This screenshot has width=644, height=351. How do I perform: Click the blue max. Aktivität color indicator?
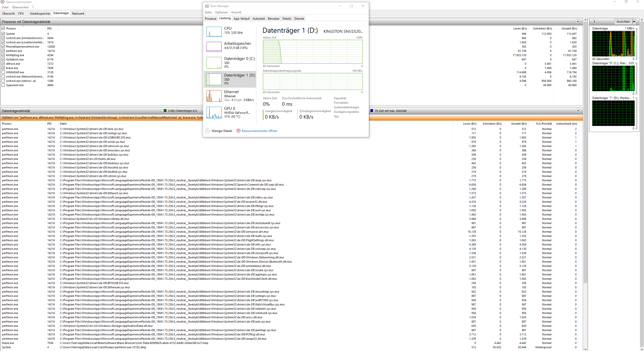pos(372,111)
